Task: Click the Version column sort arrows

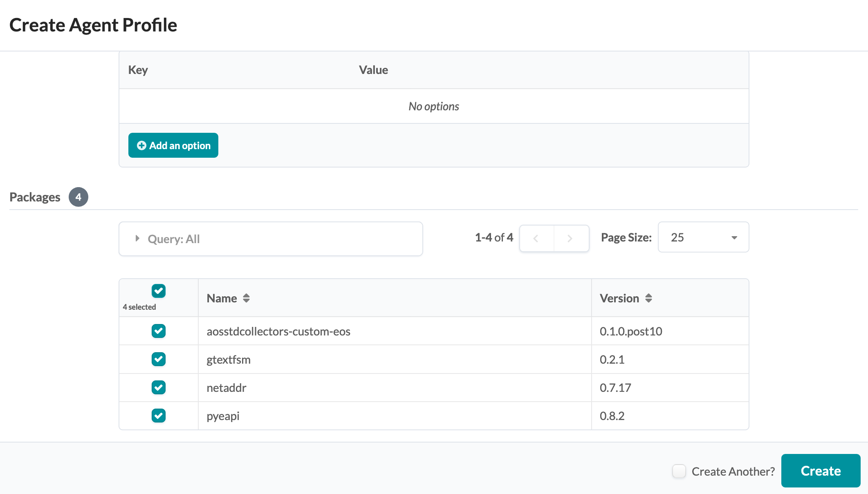Action: pos(648,298)
